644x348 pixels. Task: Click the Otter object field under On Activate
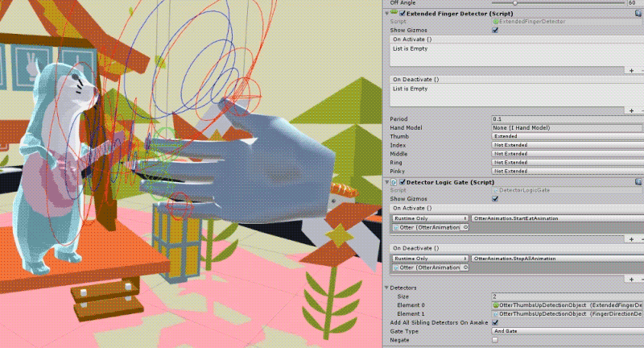pyautogui.click(x=430, y=227)
